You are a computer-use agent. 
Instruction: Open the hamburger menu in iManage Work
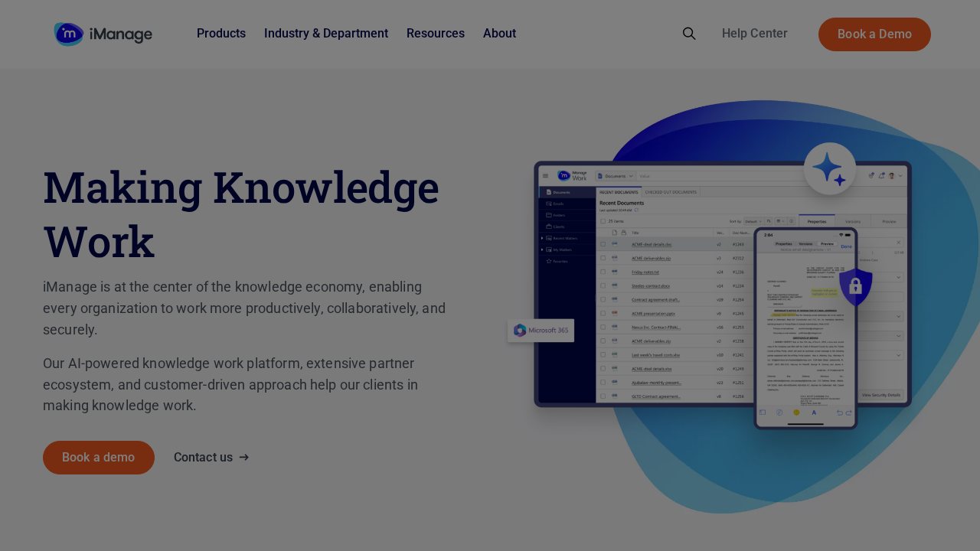click(545, 175)
